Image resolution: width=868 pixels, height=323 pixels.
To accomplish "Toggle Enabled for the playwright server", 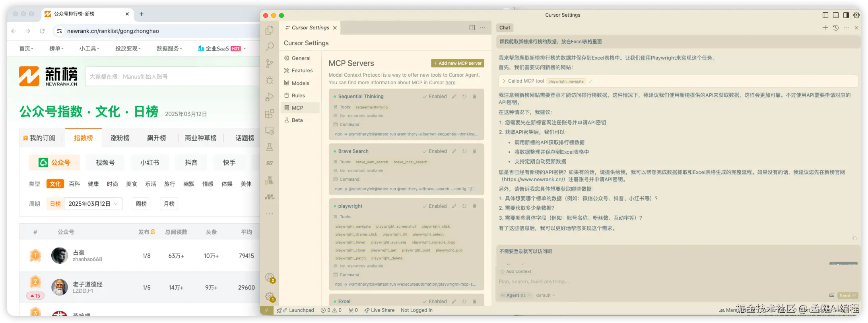I will click(435, 206).
